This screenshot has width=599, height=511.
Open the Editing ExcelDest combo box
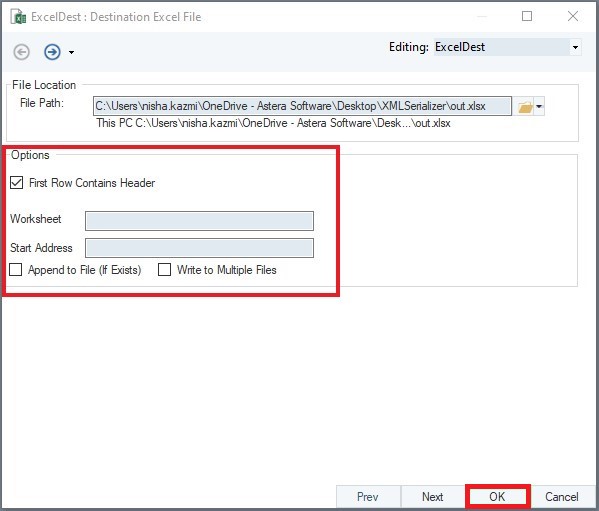pos(507,47)
